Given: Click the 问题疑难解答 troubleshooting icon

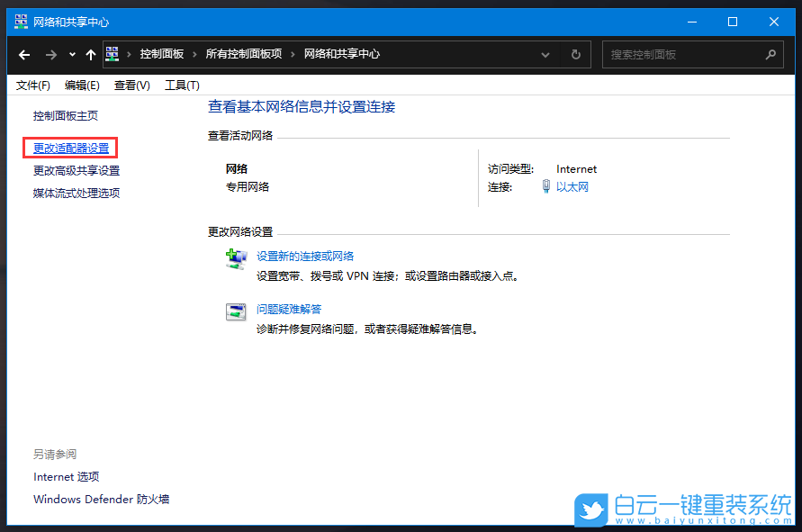Looking at the screenshot, I should click(x=236, y=311).
